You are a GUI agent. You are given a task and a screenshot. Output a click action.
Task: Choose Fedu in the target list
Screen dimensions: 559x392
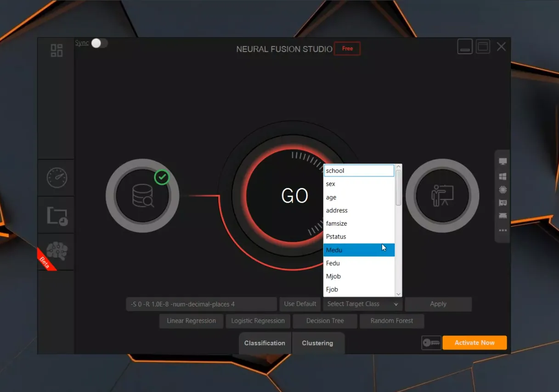[359, 263]
